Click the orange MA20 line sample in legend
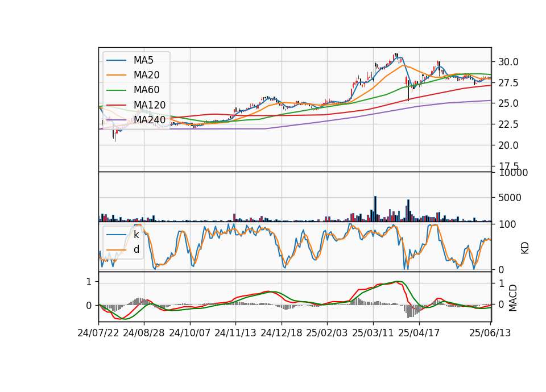The image size is (546, 392). pos(116,75)
